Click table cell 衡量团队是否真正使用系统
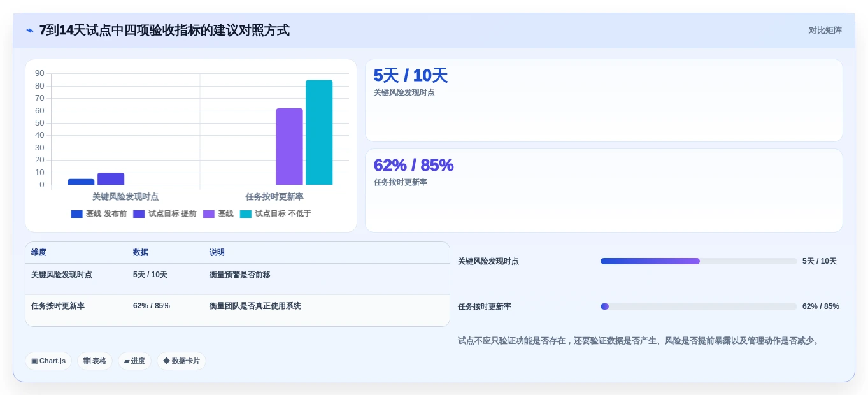Screen dimensions: 868x395 tap(255, 306)
